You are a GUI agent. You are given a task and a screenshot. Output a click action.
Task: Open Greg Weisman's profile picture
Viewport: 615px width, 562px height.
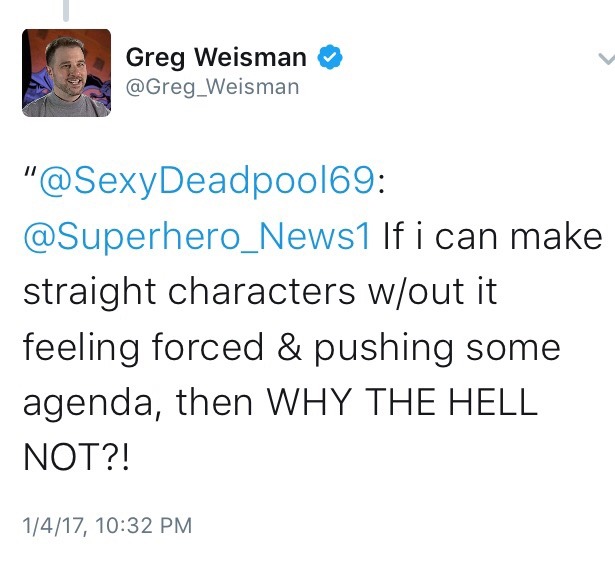[66, 71]
